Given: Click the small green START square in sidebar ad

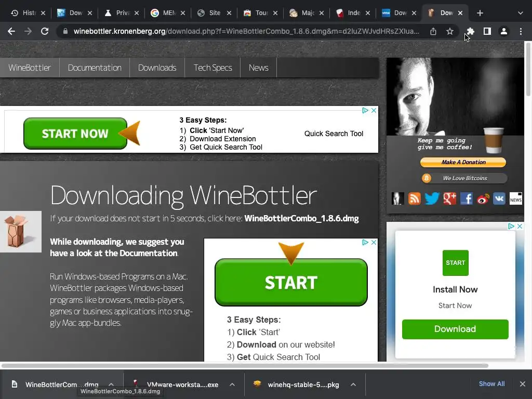Looking at the screenshot, I should 455,262.
